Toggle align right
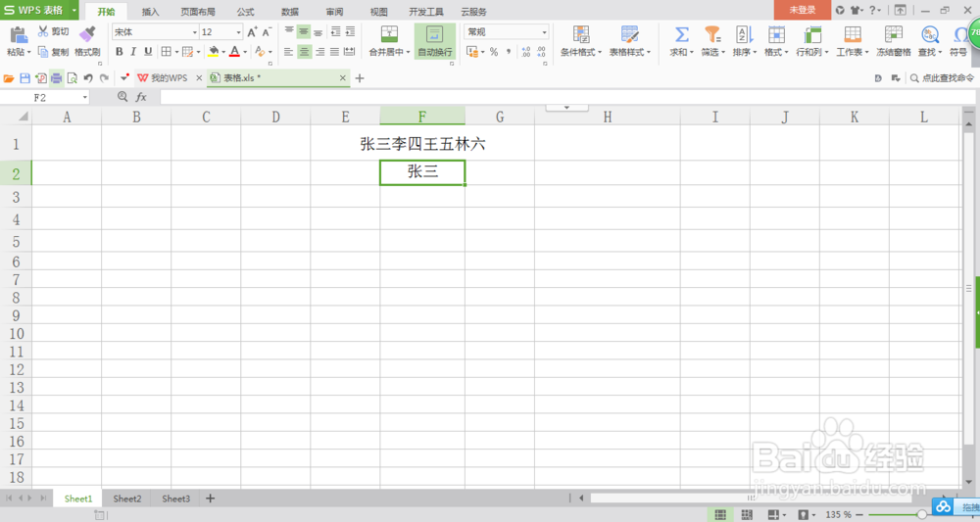 [318, 52]
